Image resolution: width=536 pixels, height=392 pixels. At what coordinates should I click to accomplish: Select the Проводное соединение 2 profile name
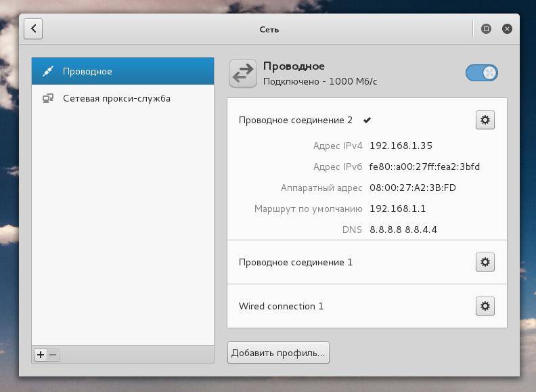coord(295,121)
